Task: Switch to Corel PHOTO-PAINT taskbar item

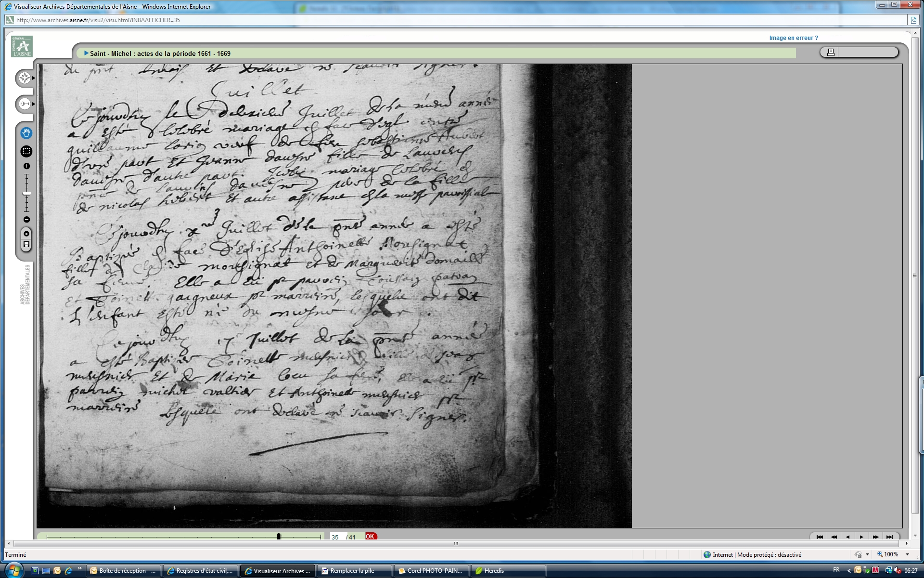Action: click(x=431, y=571)
